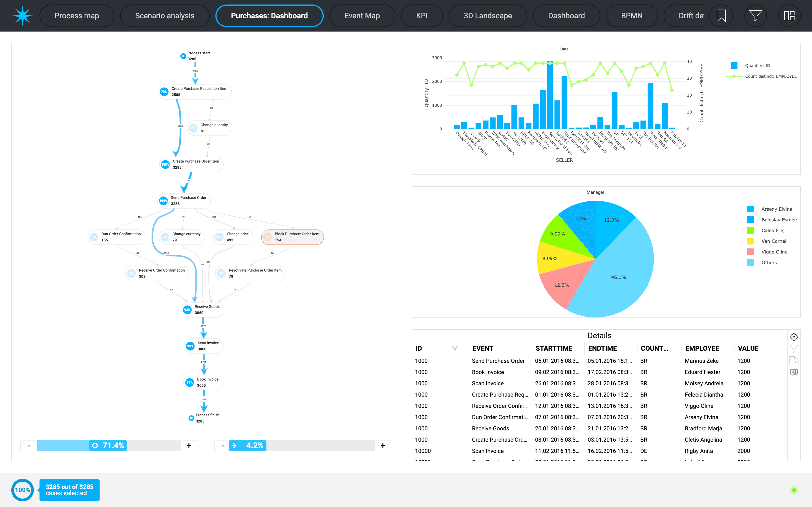Increase activities slider with plus button
Viewport: 812px width, 507px height.
click(x=189, y=446)
